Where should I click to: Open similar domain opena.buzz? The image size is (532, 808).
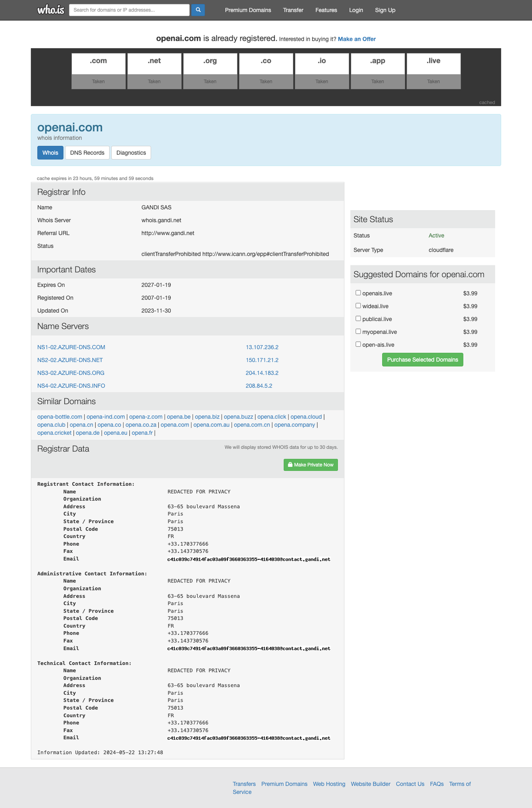click(239, 417)
